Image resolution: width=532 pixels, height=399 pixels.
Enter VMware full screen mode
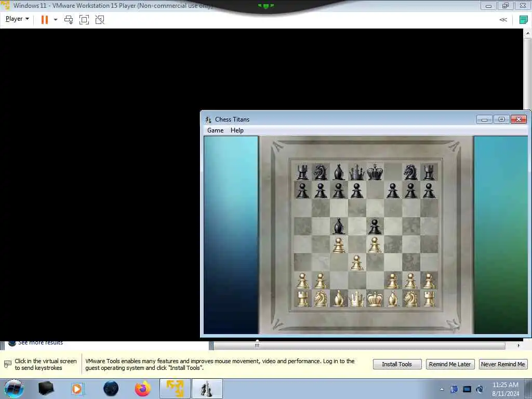pyautogui.click(x=84, y=20)
